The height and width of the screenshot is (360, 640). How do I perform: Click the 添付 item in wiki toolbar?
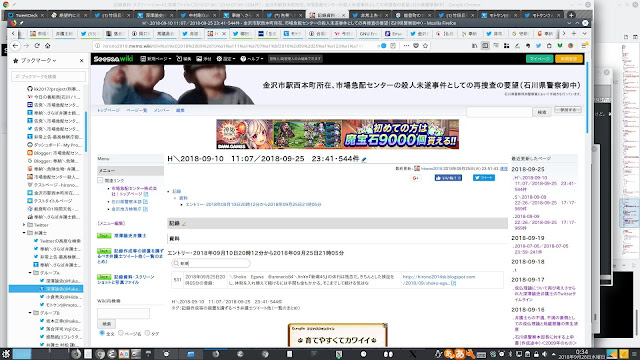204,59
